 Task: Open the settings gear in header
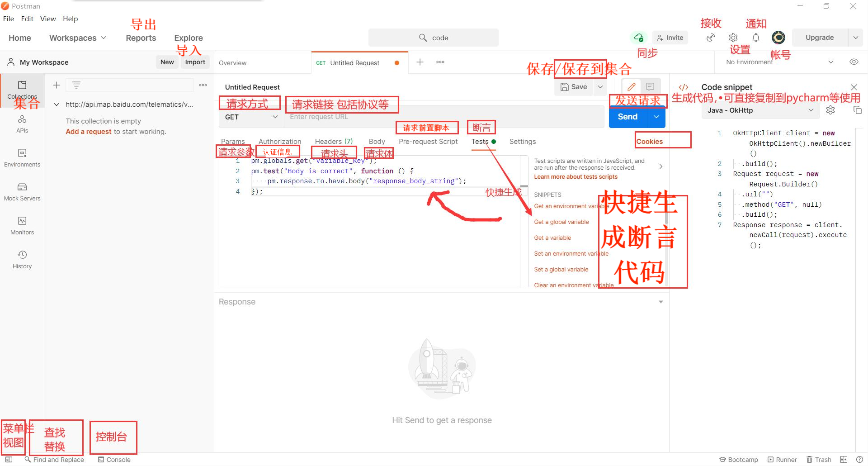tap(733, 38)
